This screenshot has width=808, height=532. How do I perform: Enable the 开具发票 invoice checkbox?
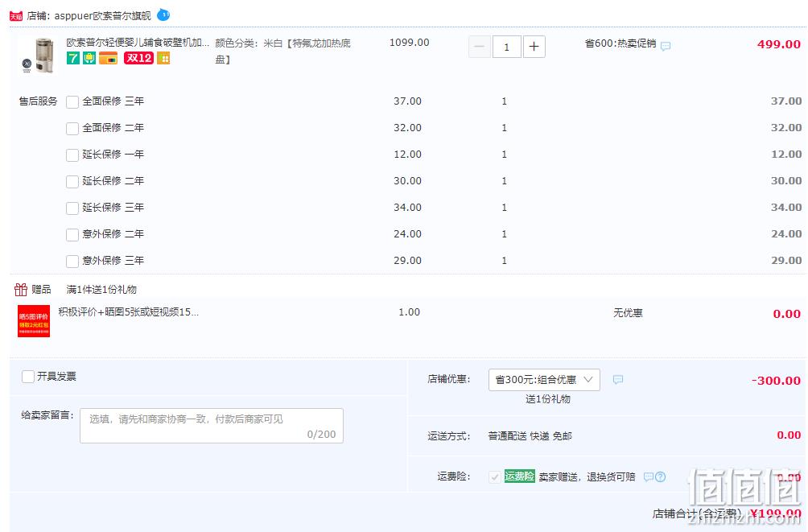(28, 377)
